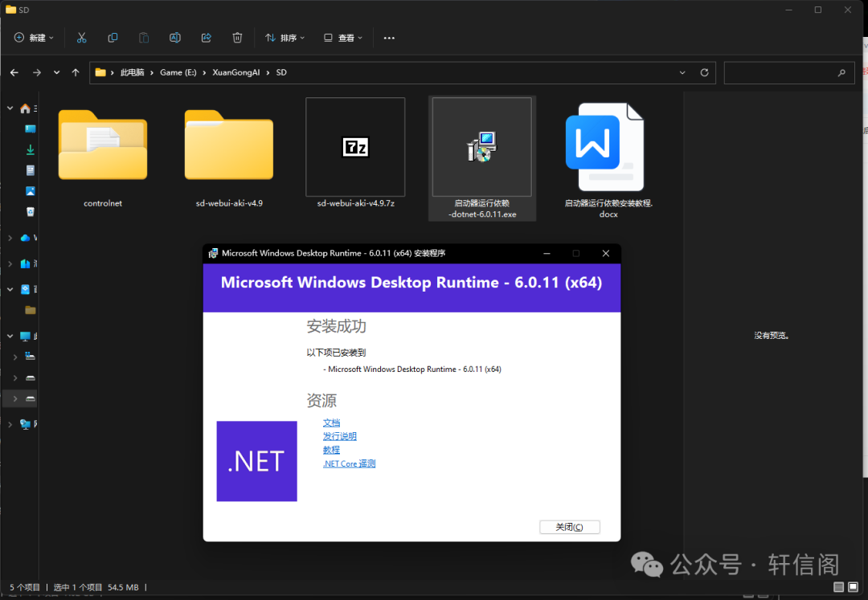The width and height of the screenshot is (868, 600).
Task: Open the 发行说明 release notes link
Action: click(339, 436)
